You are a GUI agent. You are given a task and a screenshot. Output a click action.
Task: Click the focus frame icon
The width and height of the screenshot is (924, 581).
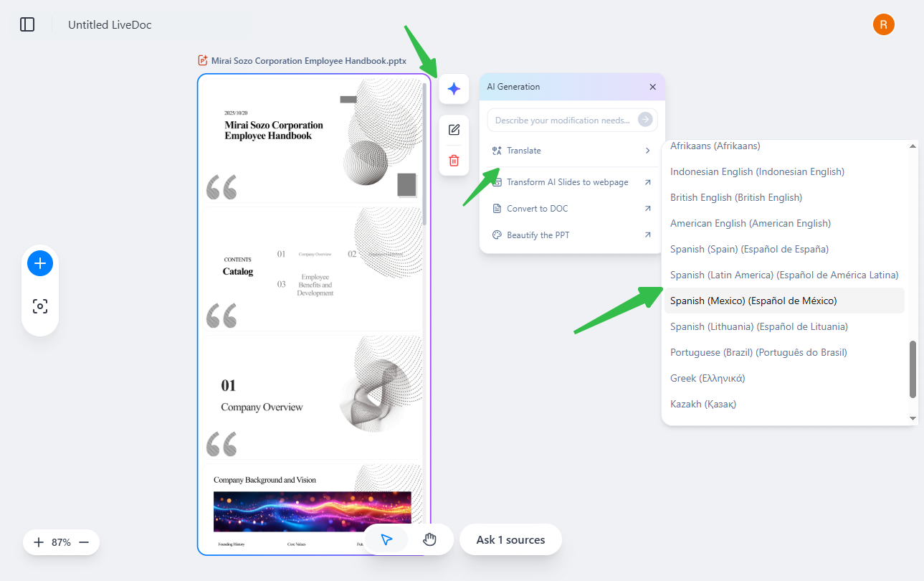[40, 306]
